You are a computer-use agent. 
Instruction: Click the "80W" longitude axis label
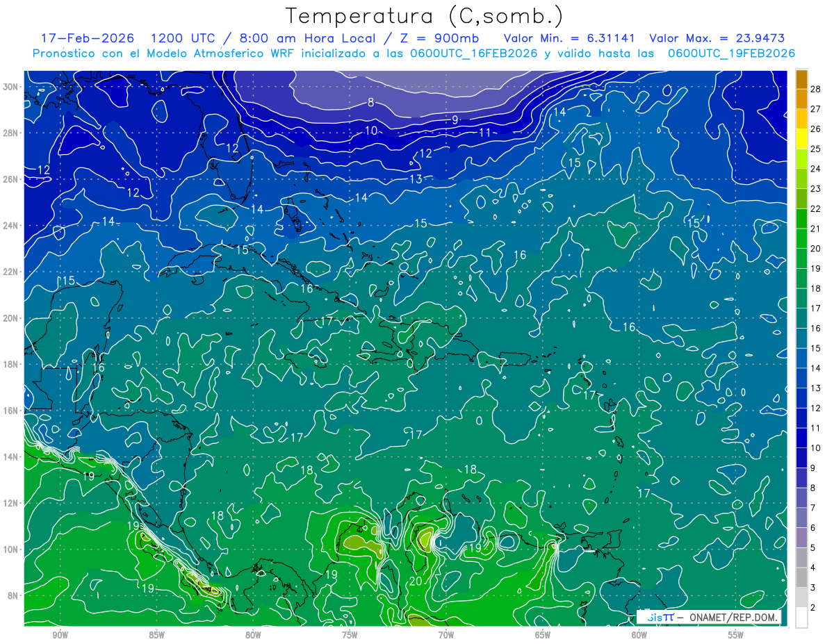[253, 634]
